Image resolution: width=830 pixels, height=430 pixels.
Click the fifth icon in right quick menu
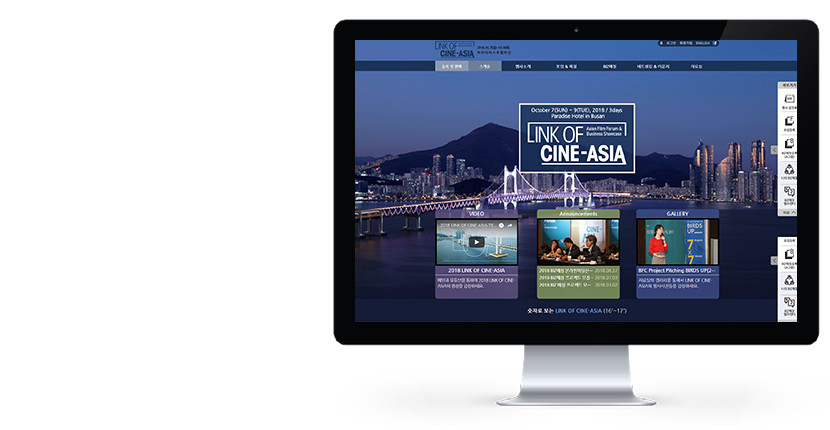coord(789,192)
